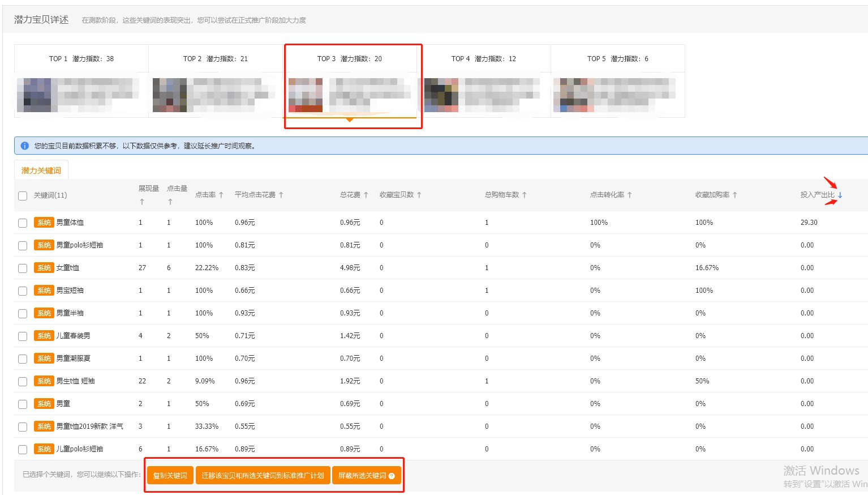Click the 收藏加购率 sort arrow

[x=735, y=195]
